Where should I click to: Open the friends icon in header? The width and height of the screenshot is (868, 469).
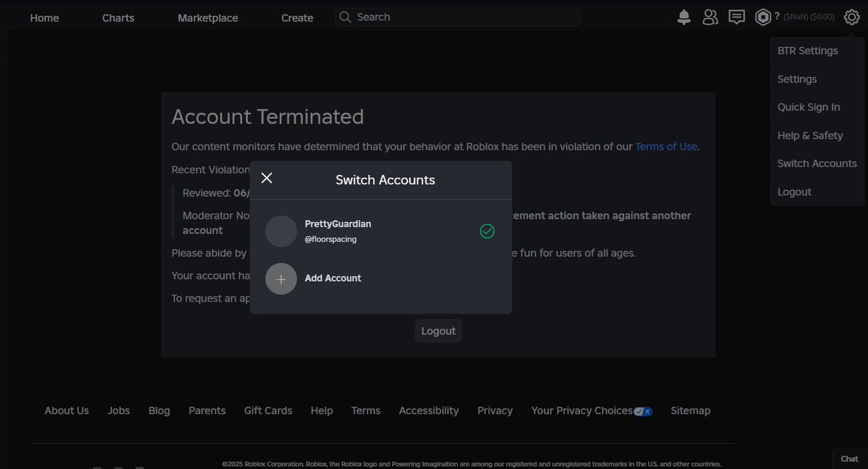[710, 17]
